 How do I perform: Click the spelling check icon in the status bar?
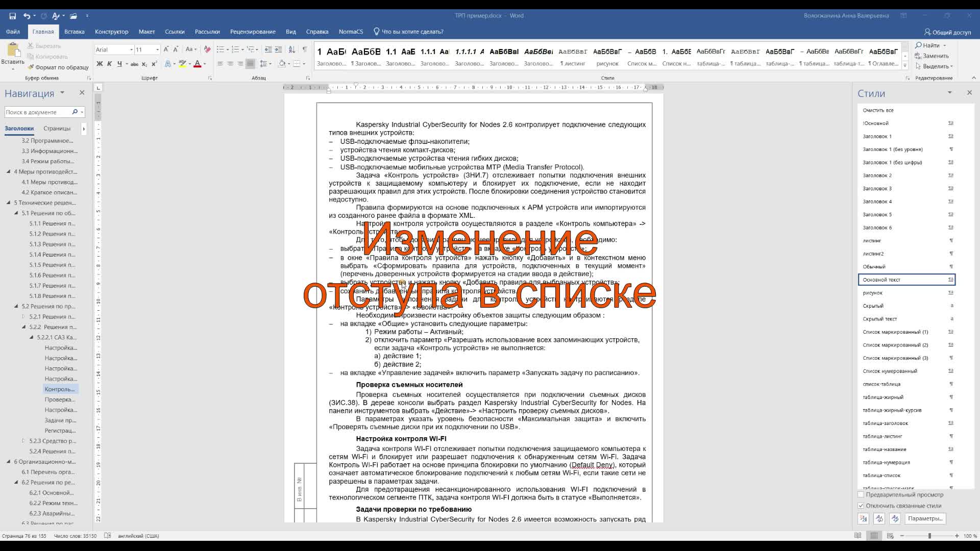[x=107, y=536]
